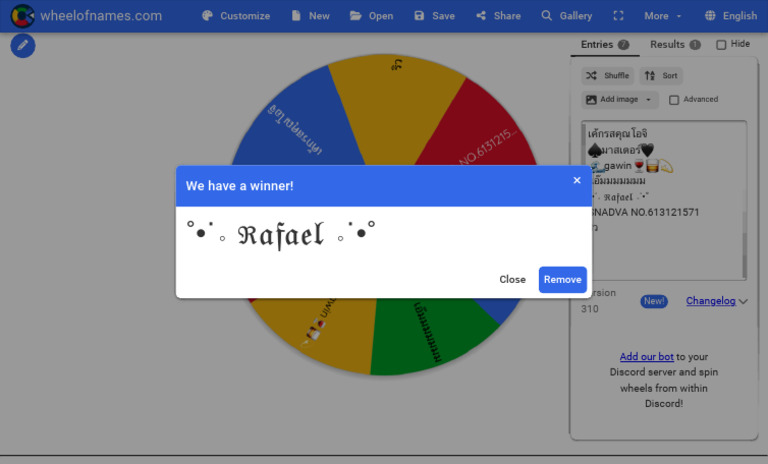Select the Share menu item

click(499, 16)
